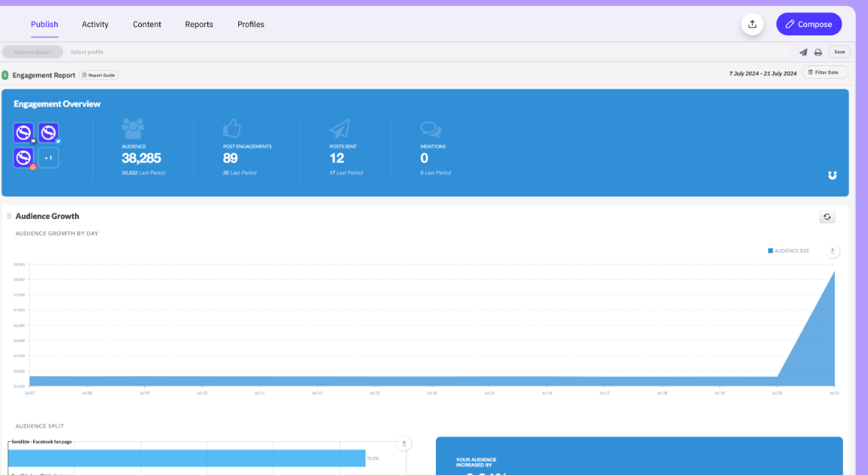Viewport: 868px width, 475px height.
Task: Click the Compose button
Action: [809, 24]
